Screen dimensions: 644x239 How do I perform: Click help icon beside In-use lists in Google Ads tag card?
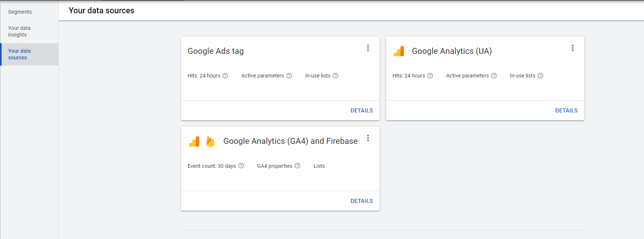coord(335,76)
